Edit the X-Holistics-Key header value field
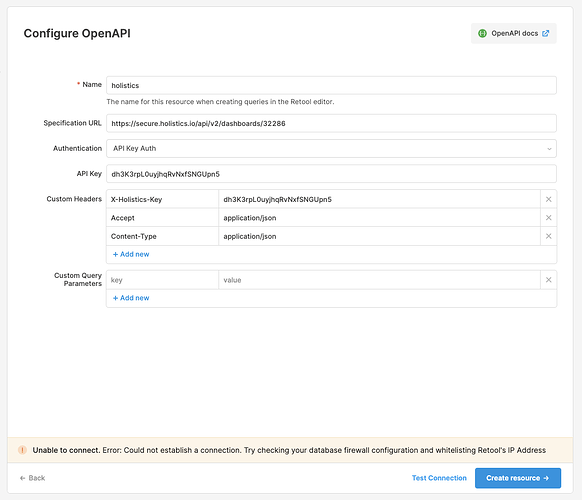Viewport: 582px width, 500px height. [379, 199]
